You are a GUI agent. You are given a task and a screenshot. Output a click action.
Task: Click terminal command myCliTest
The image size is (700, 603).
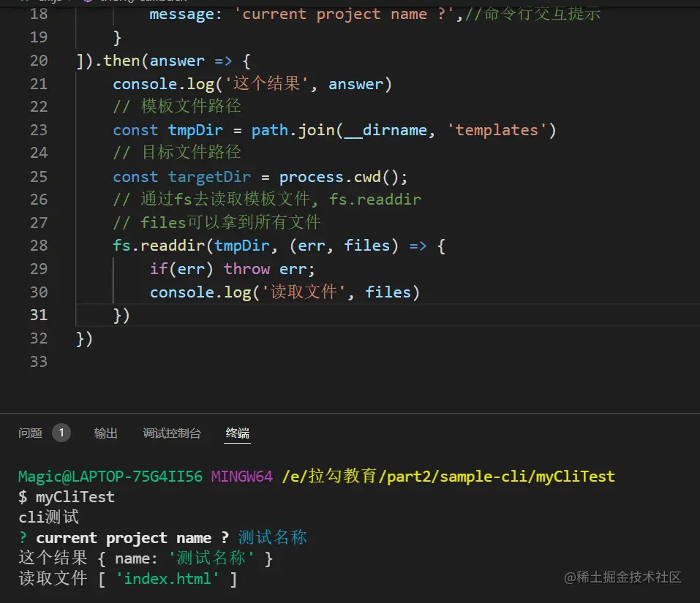75,497
